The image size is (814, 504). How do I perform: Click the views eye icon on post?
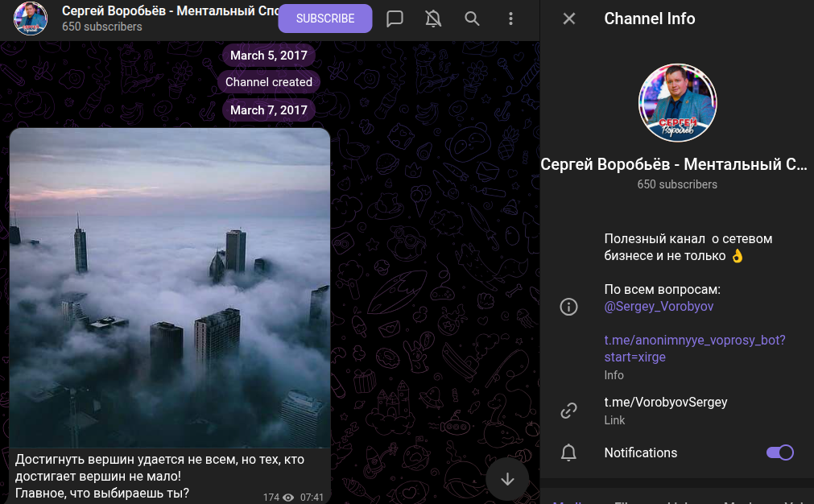288,498
